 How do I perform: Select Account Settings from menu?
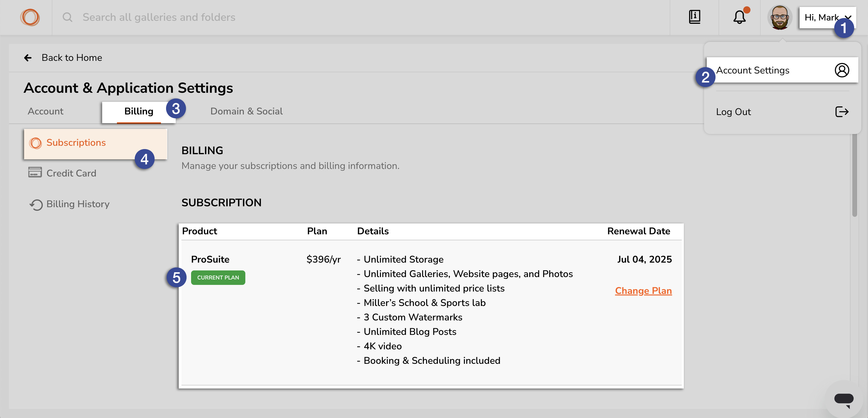(x=782, y=70)
